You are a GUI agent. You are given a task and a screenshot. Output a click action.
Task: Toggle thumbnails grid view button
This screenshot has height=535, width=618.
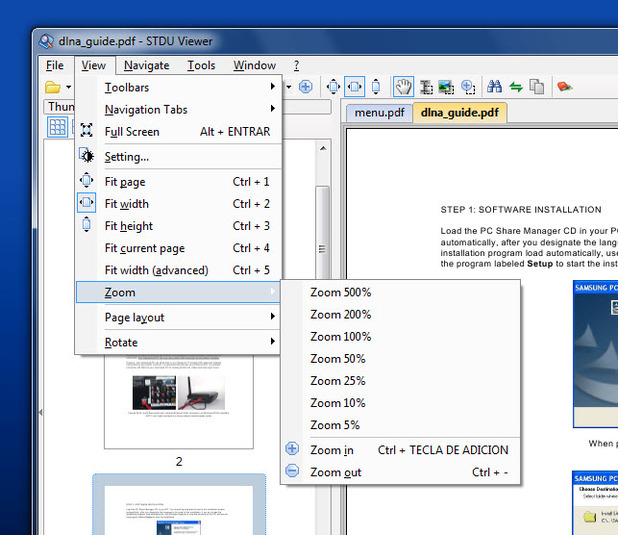(58, 127)
